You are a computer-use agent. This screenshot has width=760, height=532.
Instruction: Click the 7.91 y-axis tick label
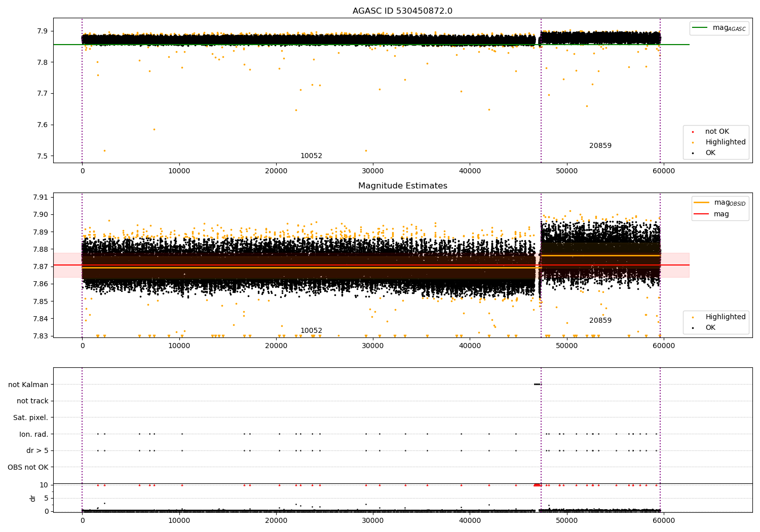[x=41, y=197]
